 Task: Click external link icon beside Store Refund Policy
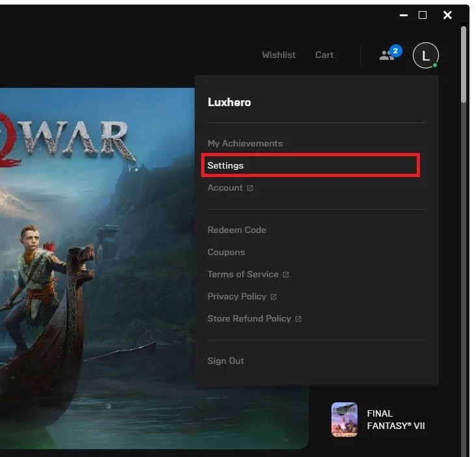pos(298,319)
